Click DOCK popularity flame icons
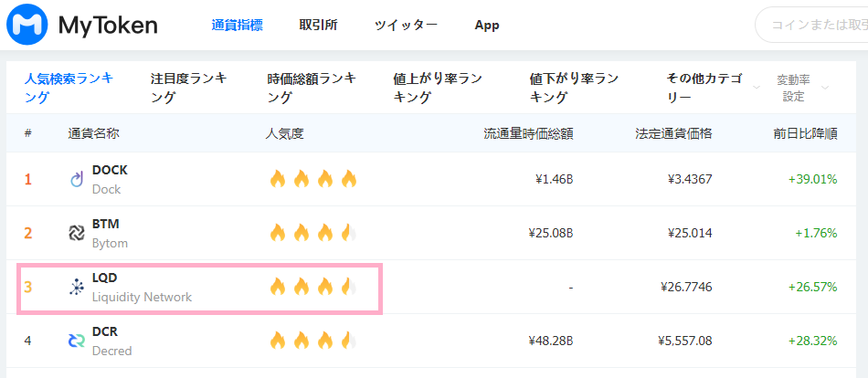This screenshot has height=378, width=868. point(312,179)
